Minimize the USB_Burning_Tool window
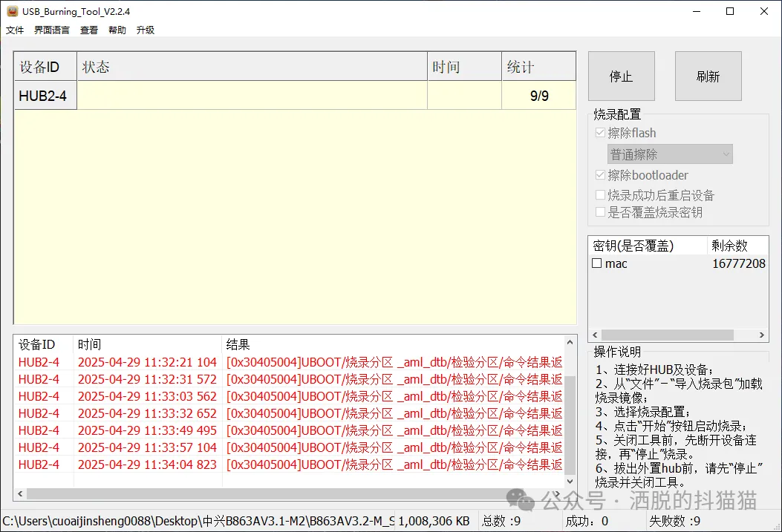 coord(697,11)
